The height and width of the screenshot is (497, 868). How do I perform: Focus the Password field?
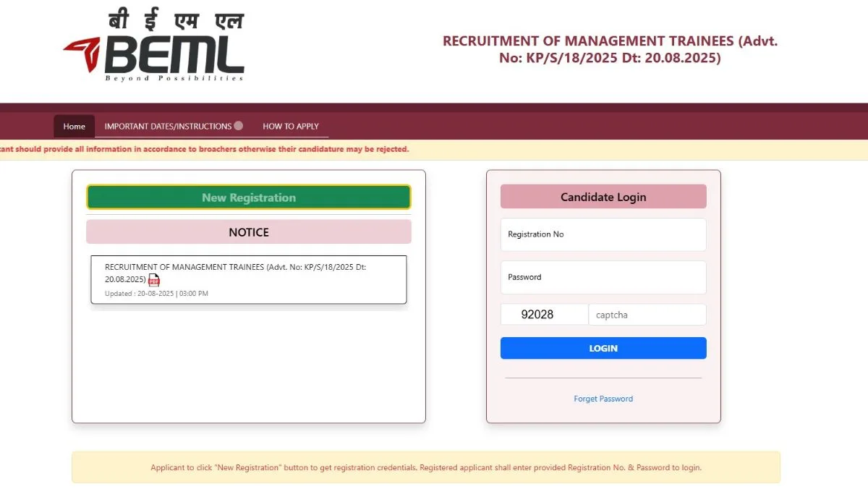[603, 277]
